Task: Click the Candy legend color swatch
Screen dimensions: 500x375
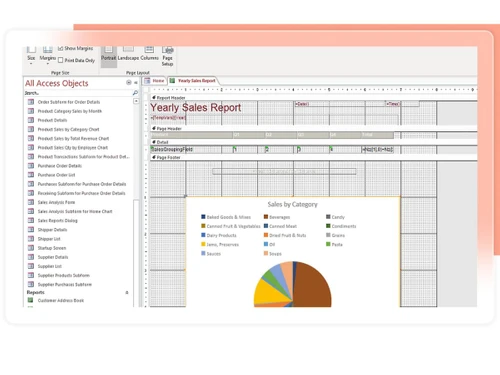Action: 328,217
